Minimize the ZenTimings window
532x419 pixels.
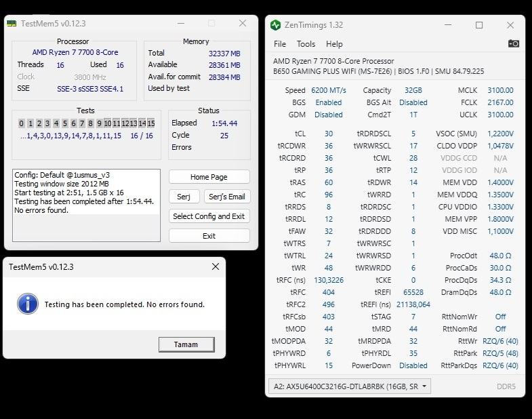pos(448,25)
